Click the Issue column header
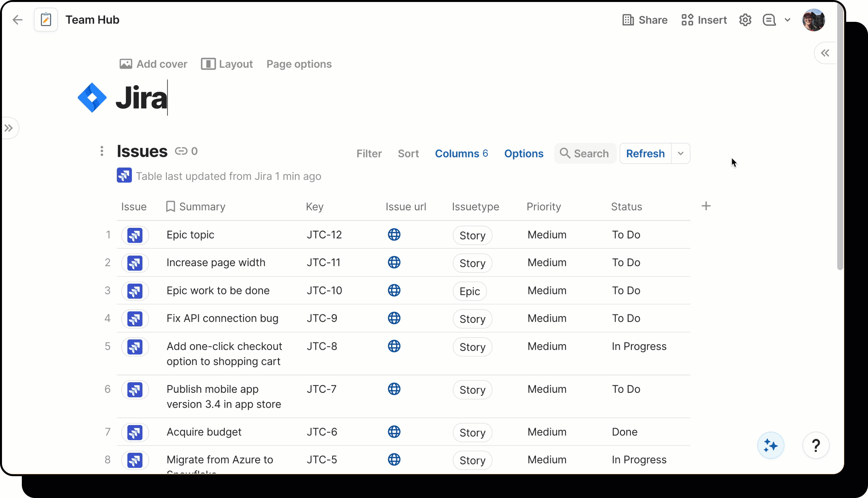868x498 pixels. (134, 207)
